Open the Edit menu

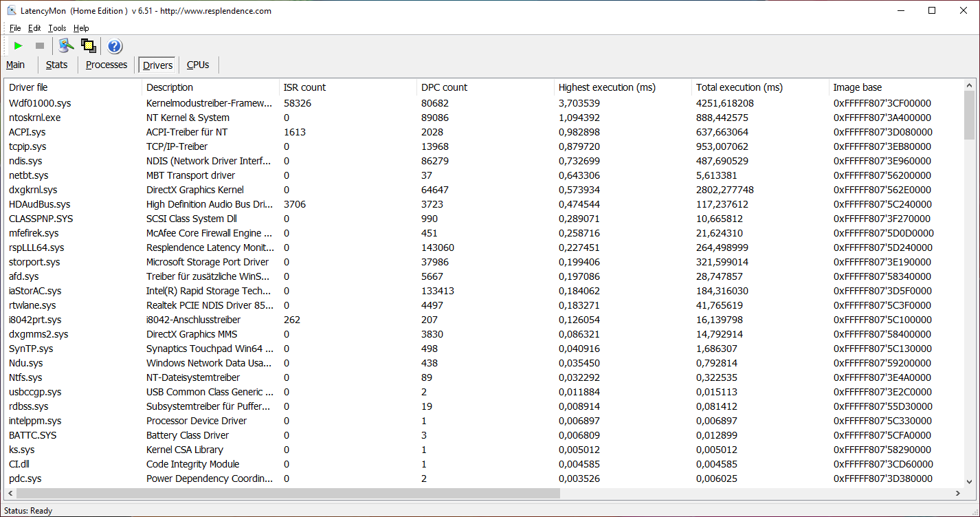(x=34, y=28)
